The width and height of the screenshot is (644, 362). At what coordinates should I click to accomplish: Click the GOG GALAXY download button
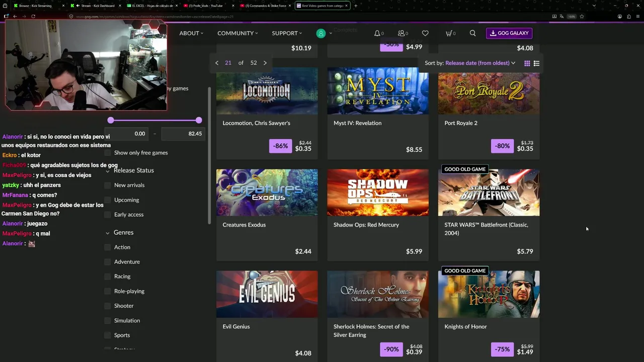click(x=509, y=33)
